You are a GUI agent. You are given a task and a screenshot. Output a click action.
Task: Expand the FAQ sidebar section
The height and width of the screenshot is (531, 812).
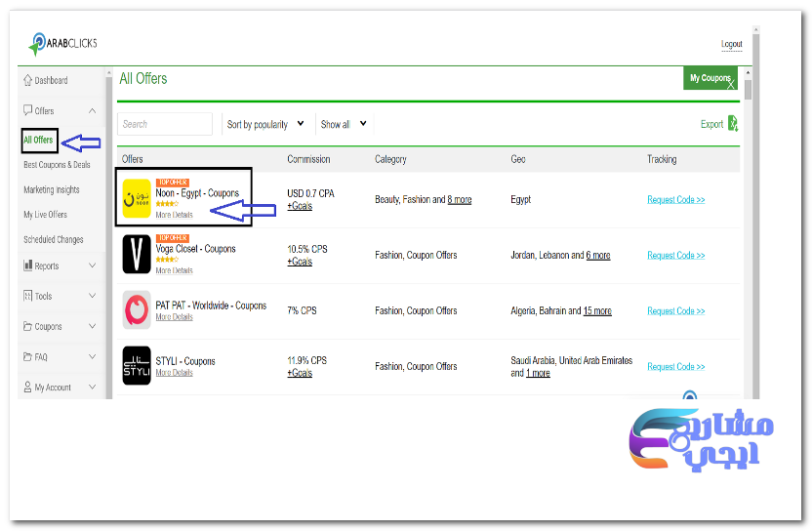click(x=92, y=357)
